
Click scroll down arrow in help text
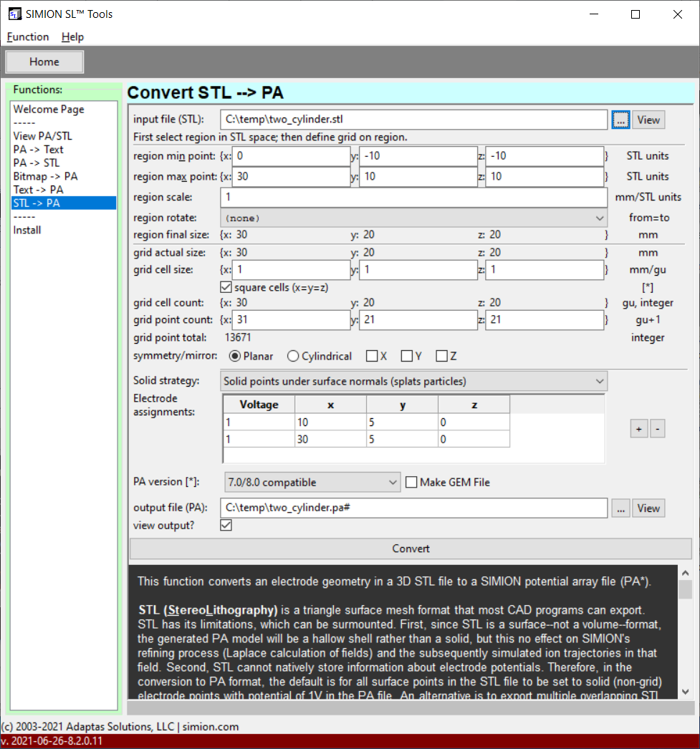point(686,692)
